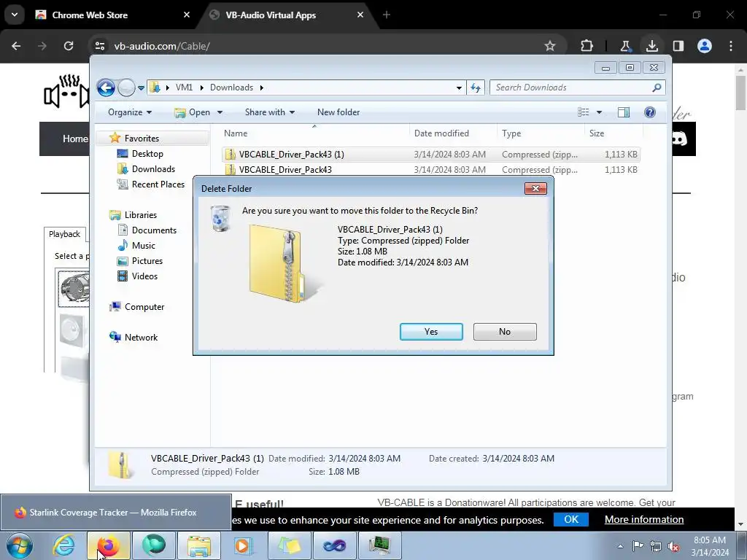Close the Chrome Web Store tab
The image size is (747, 560).
[186, 15]
